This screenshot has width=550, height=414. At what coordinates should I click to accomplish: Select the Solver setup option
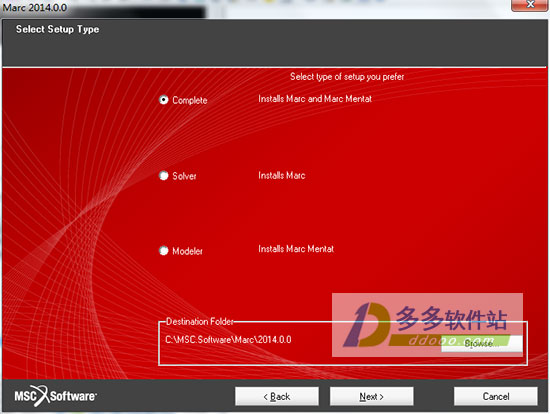163,175
